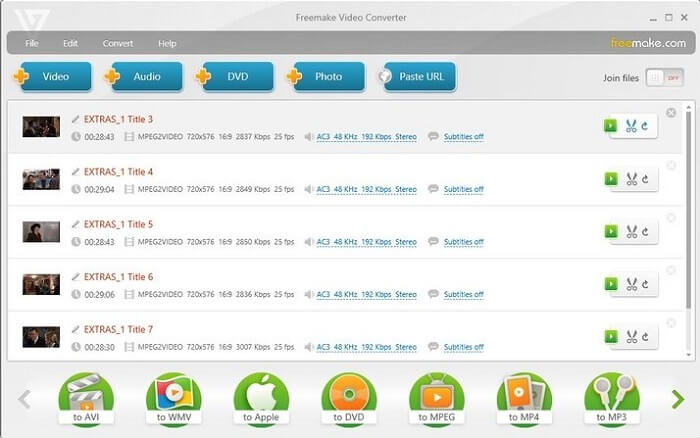Open the Help menu
The height and width of the screenshot is (438, 700).
click(x=167, y=43)
